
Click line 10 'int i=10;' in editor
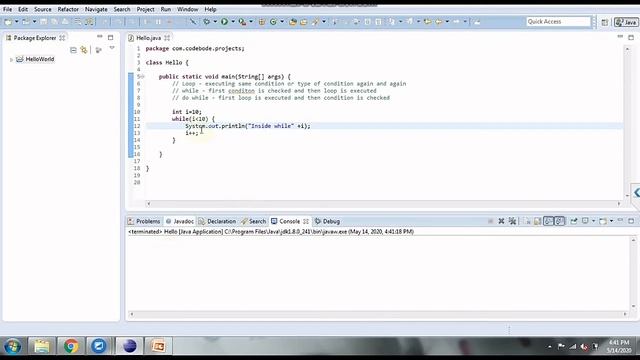[187, 111]
